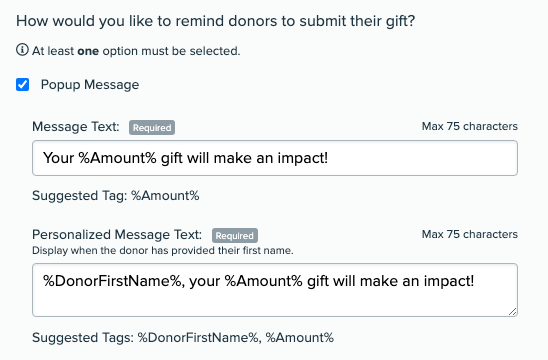Click %Amount% in the Suggested Tags line
The height and width of the screenshot is (360, 548).
click(300, 338)
